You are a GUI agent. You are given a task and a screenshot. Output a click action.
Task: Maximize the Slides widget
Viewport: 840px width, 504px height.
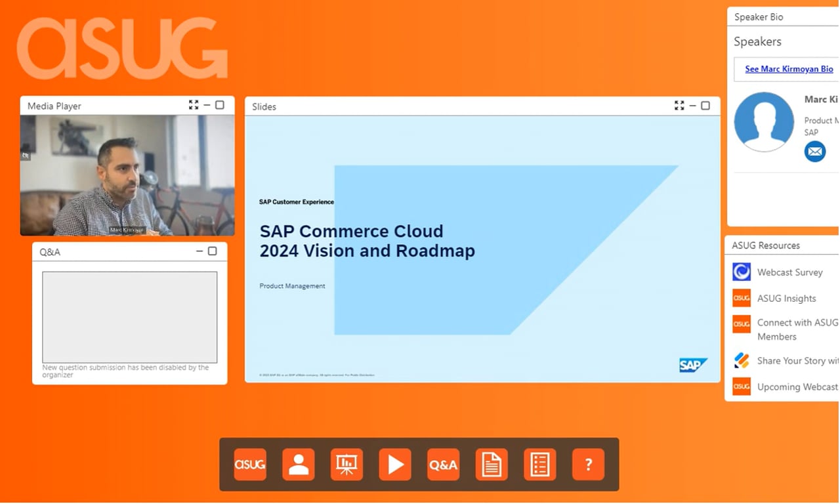tap(705, 106)
